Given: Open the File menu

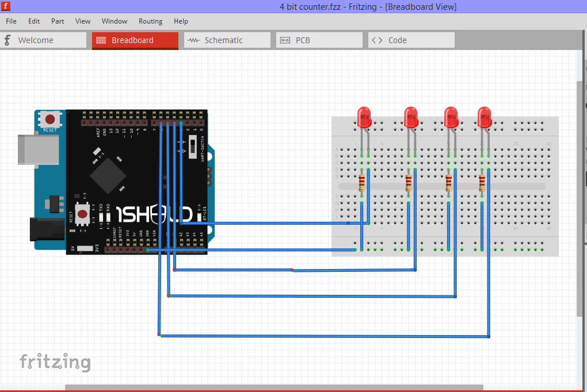Looking at the screenshot, I should (11, 21).
